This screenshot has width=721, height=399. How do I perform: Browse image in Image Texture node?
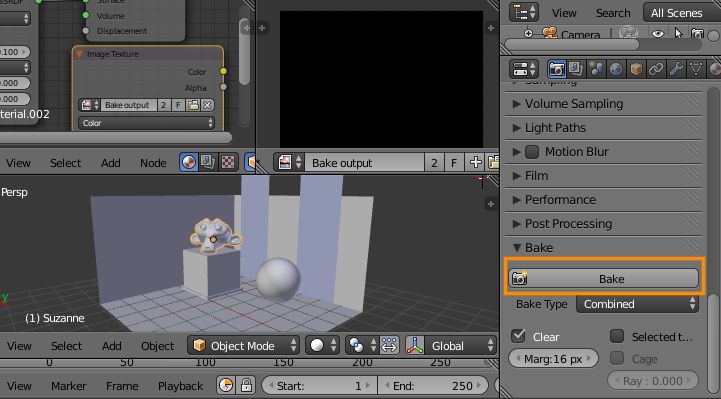pos(90,105)
